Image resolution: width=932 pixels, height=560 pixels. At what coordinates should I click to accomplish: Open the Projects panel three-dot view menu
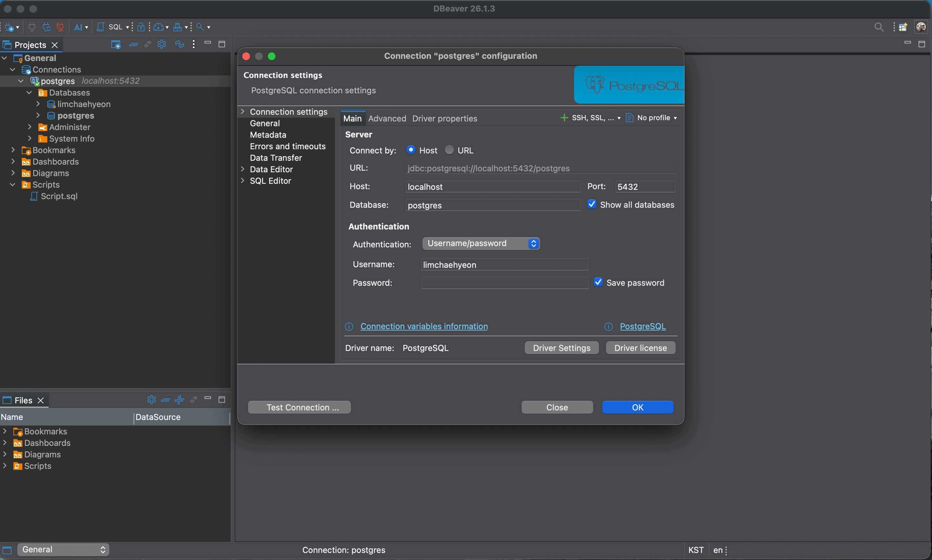click(194, 44)
